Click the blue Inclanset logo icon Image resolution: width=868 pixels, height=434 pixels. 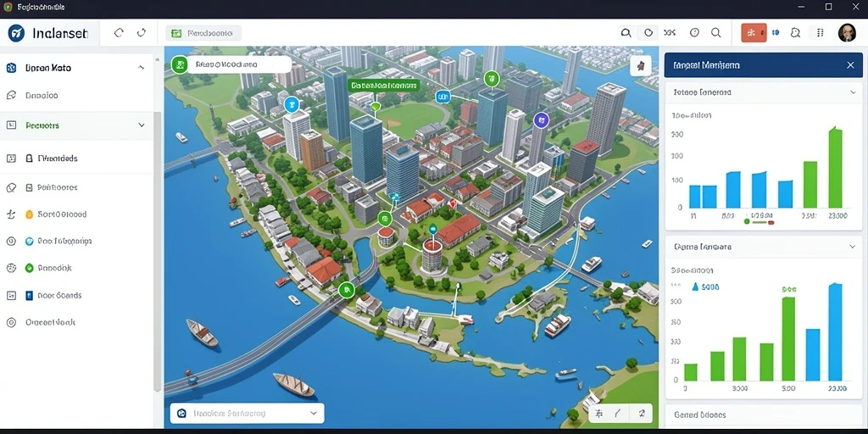click(x=16, y=33)
